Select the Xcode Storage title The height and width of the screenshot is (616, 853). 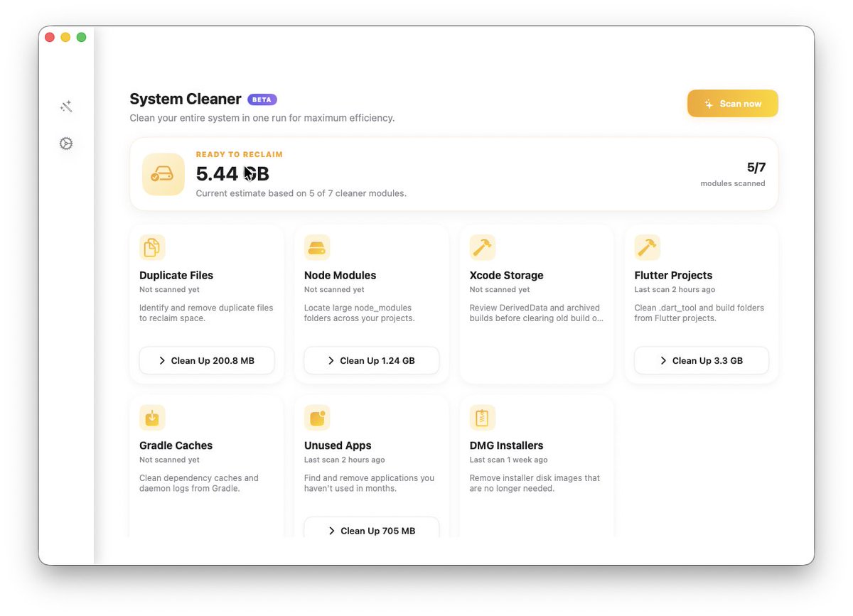coord(507,275)
